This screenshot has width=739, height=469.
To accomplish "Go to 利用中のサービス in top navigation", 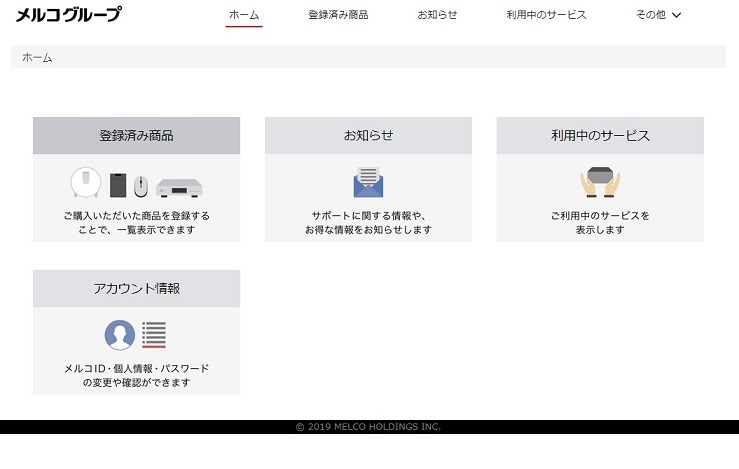I will pyautogui.click(x=546, y=15).
